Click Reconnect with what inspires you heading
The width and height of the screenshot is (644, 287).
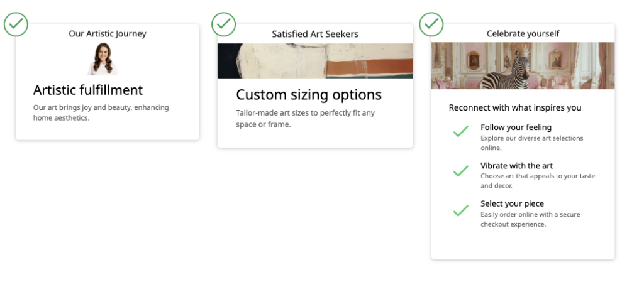pos(515,108)
